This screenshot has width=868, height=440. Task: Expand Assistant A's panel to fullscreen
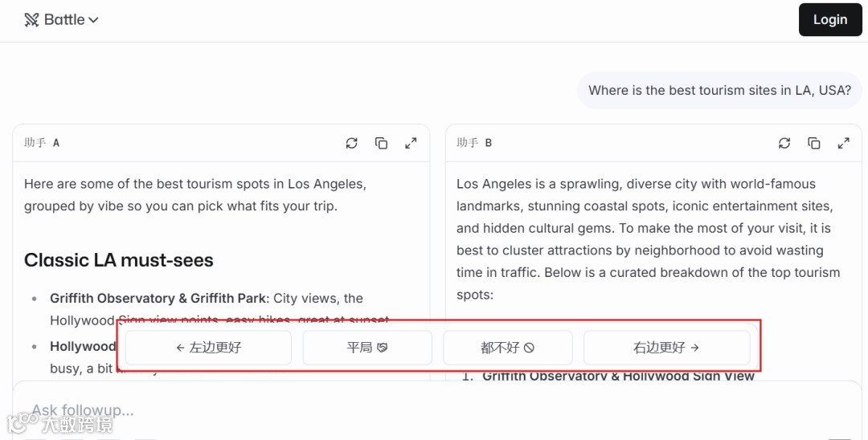pyautogui.click(x=411, y=143)
